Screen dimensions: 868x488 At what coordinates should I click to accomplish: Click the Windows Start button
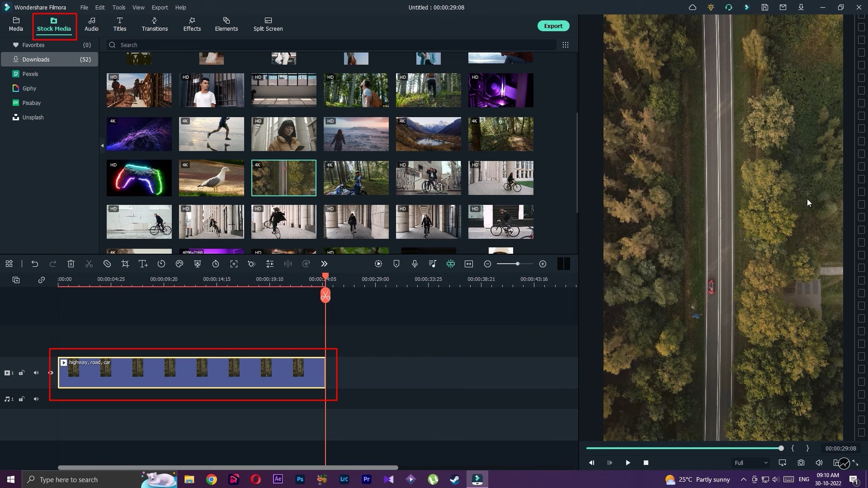click(x=11, y=479)
